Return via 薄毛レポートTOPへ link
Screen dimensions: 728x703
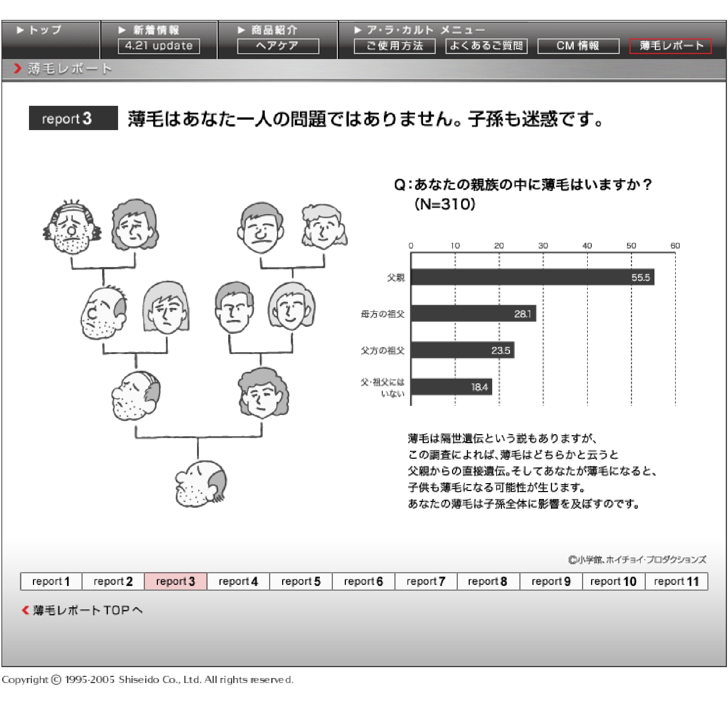[83, 610]
